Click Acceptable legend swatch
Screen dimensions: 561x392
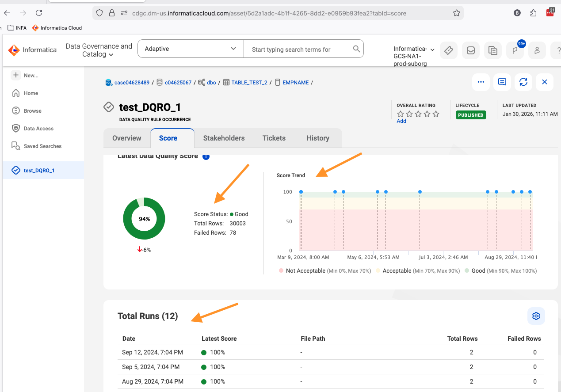[x=378, y=271]
